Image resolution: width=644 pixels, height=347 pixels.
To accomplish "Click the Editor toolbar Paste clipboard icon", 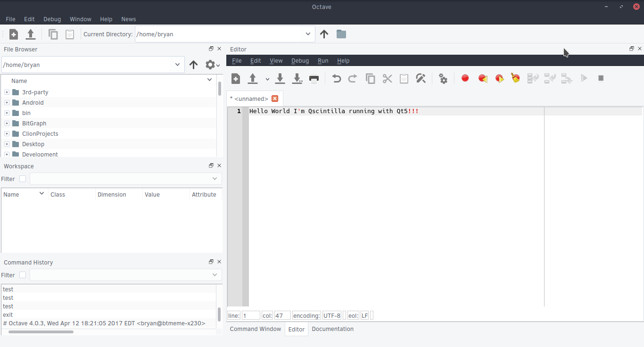I will click(404, 79).
